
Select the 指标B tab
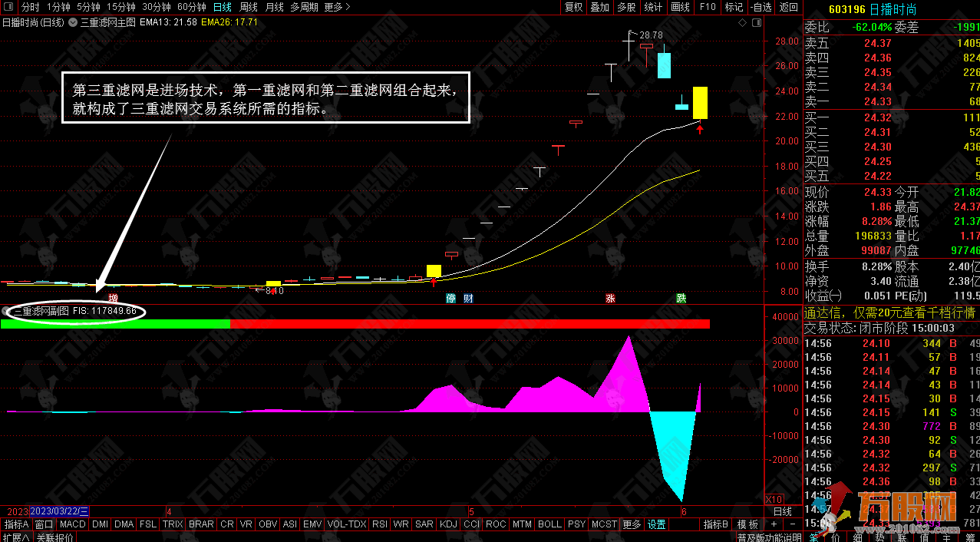pyautogui.click(x=716, y=524)
